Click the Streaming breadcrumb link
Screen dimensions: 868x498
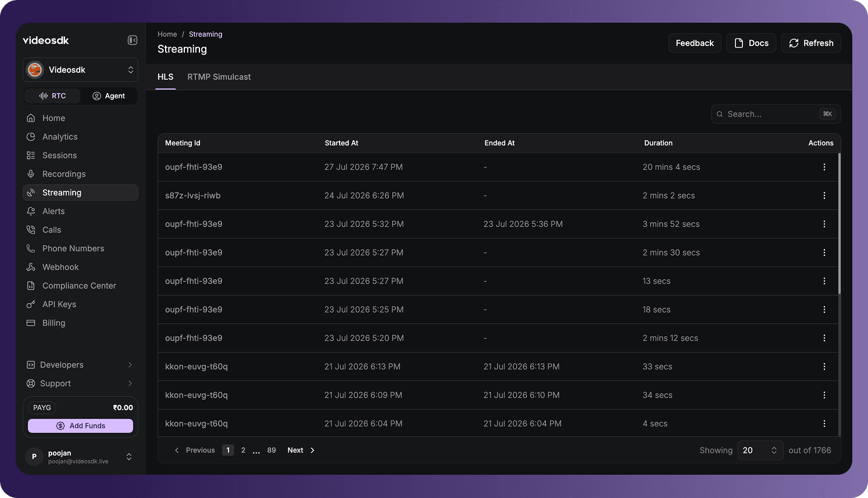(205, 34)
